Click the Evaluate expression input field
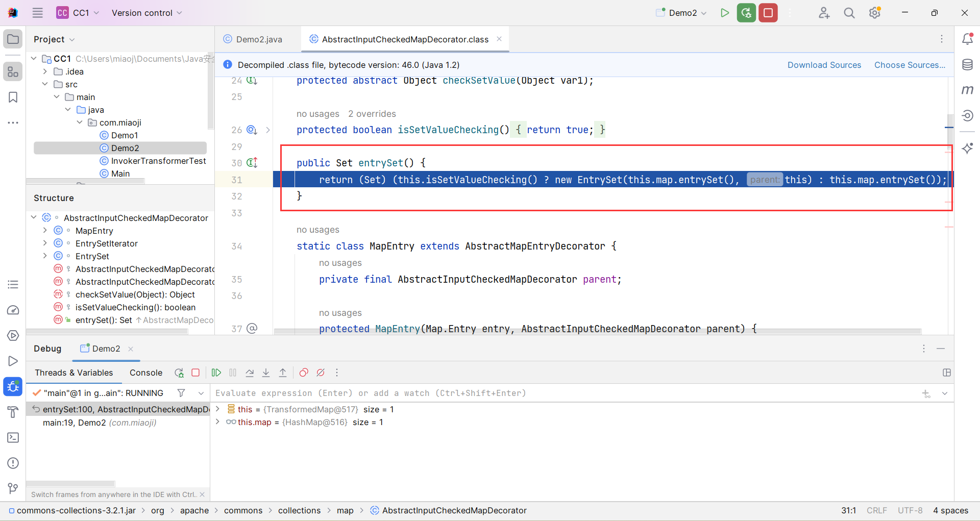This screenshot has width=980, height=521. pyautogui.click(x=561, y=393)
